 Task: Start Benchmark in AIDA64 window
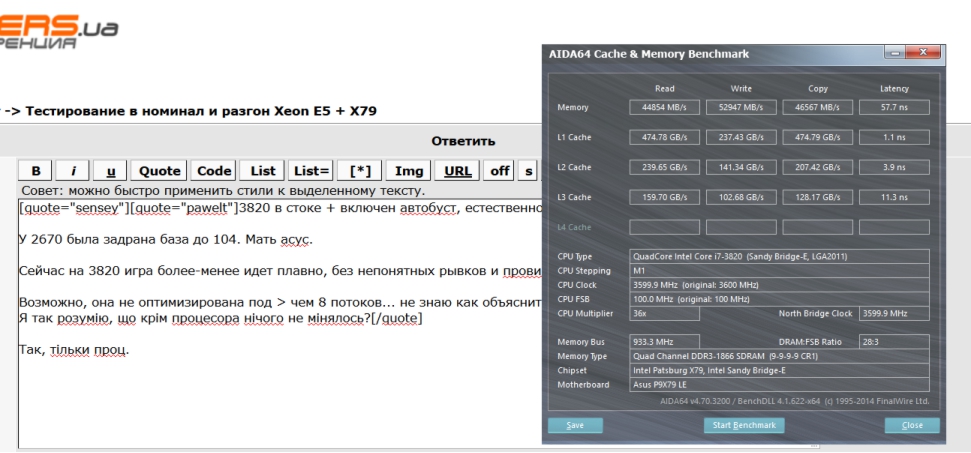pos(744,425)
